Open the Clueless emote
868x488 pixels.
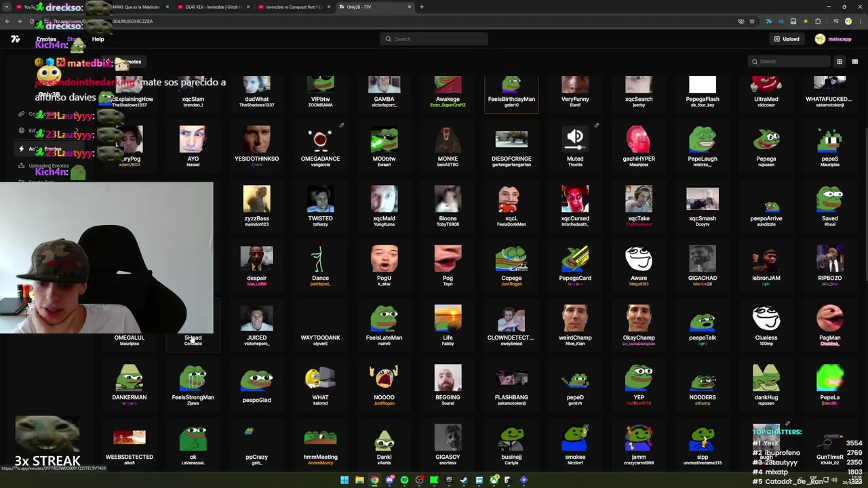pyautogui.click(x=766, y=325)
